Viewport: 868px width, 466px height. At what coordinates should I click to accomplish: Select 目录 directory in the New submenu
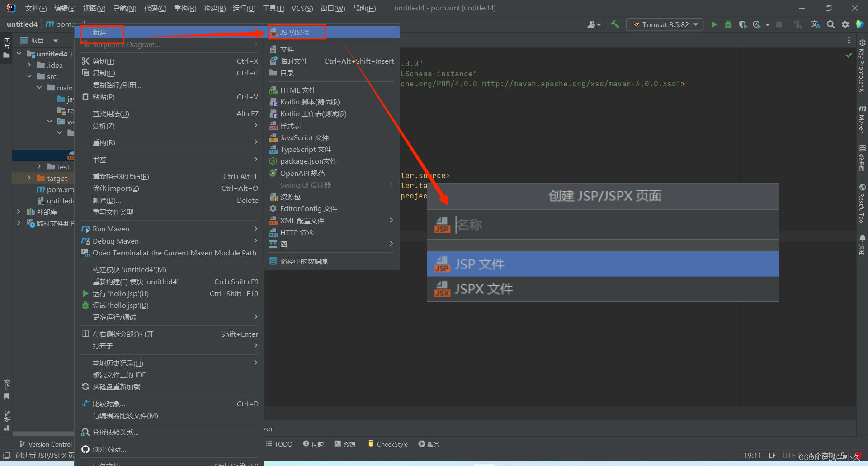[x=331, y=73]
